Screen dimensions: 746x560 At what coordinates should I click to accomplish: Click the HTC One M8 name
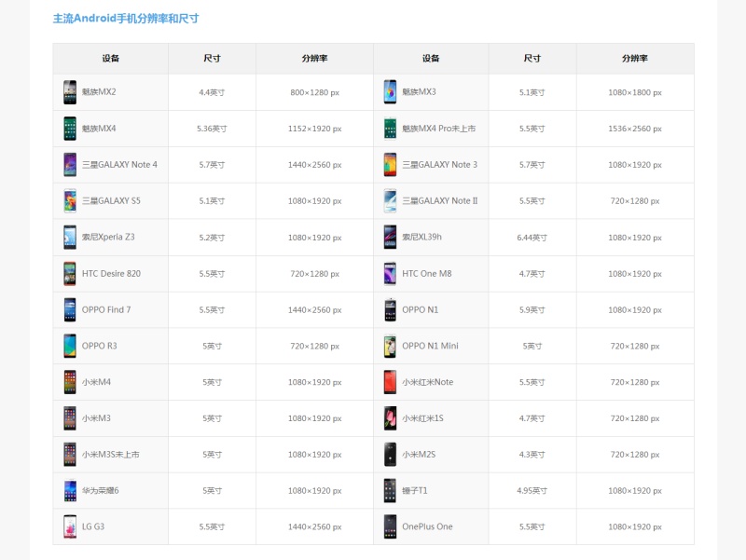(427, 273)
